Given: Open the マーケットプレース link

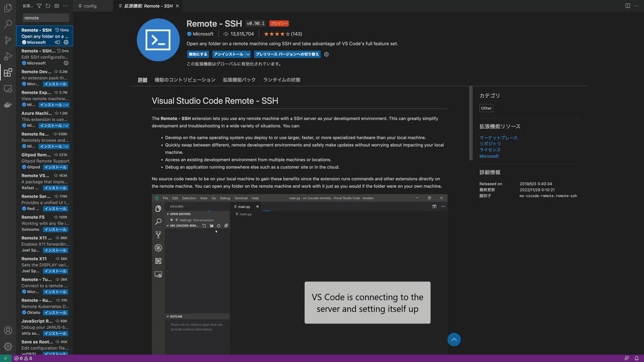Looking at the screenshot, I should 498,138.
